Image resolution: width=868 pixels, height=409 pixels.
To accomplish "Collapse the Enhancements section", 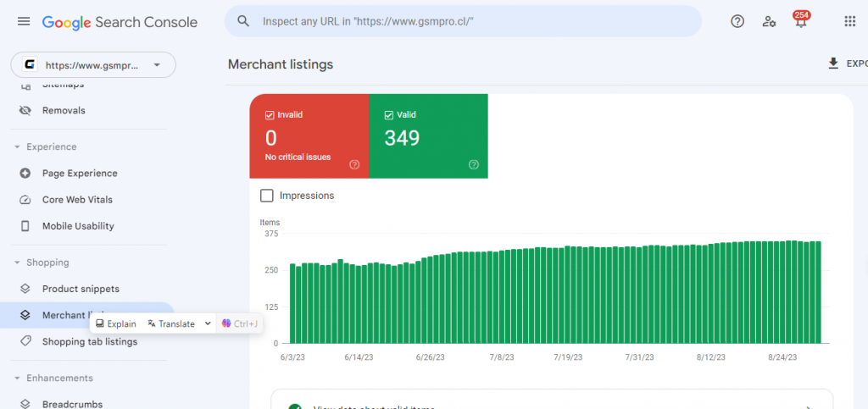I will [x=17, y=378].
